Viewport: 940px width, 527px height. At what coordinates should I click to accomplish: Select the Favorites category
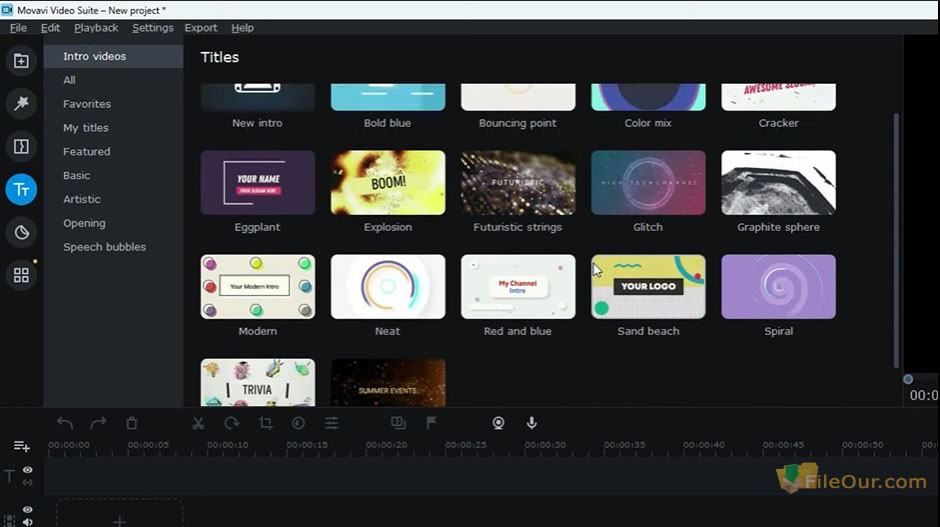[113, 104]
